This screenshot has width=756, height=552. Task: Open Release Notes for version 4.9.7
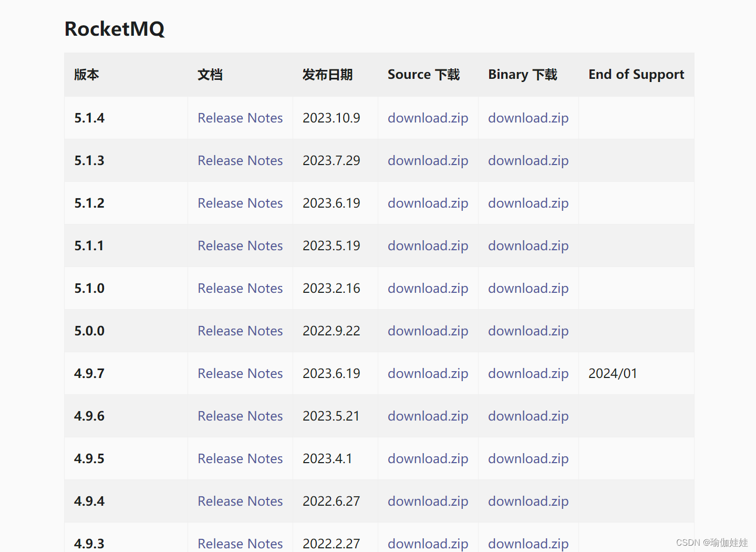tap(240, 373)
